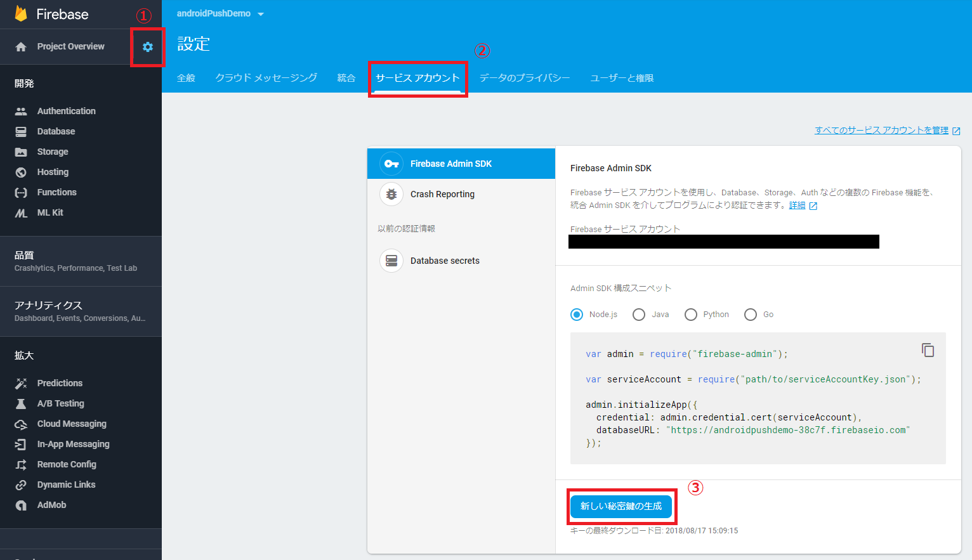Click the ML Kit icon
The height and width of the screenshot is (560, 972).
click(x=21, y=212)
